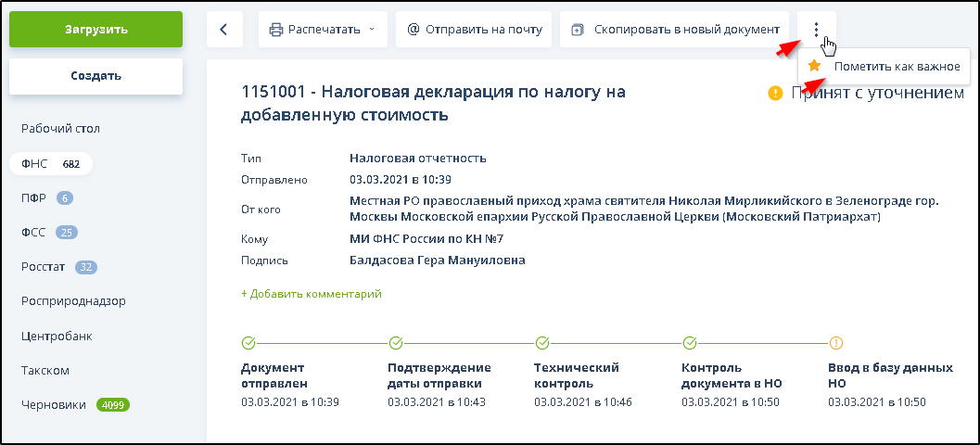Click 'Отправить на почту' toolbar button
Screen dimensions: 980x445
(x=474, y=30)
